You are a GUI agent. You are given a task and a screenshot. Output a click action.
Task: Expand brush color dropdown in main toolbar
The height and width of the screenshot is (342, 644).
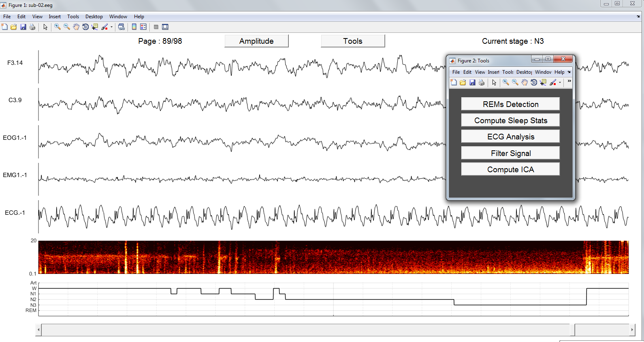click(x=111, y=27)
